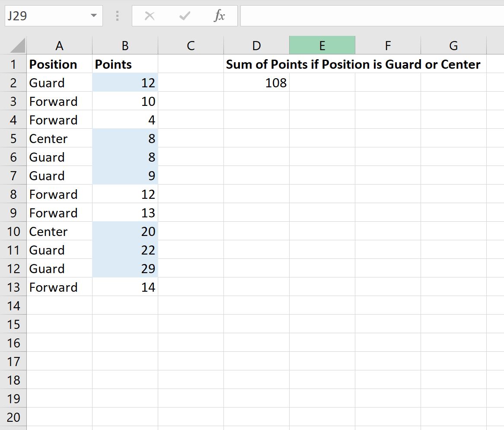Select cell D2 containing 108

tap(256, 83)
